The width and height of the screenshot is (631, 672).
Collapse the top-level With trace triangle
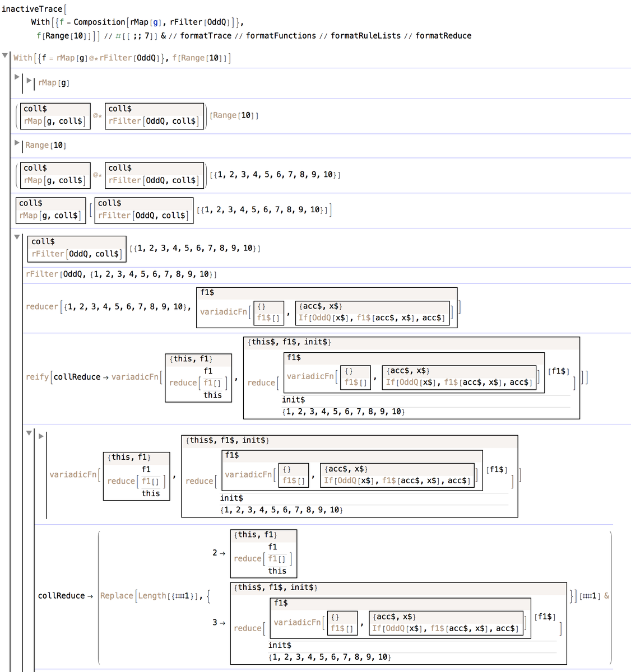[x=5, y=55]
